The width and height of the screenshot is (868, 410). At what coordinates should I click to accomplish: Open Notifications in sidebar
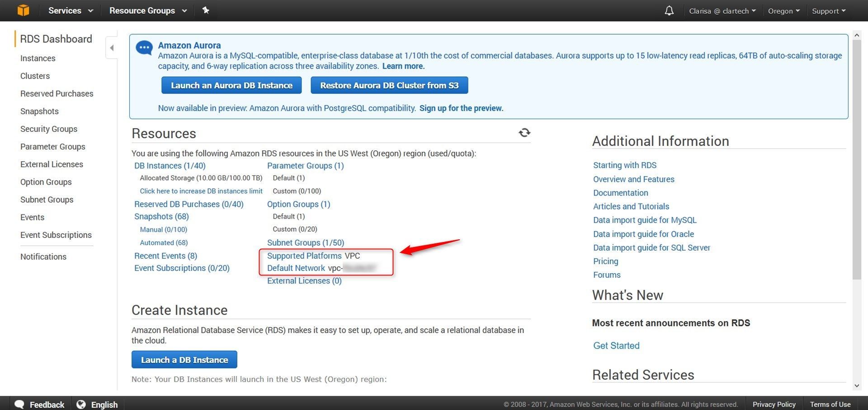coord(43,256)
